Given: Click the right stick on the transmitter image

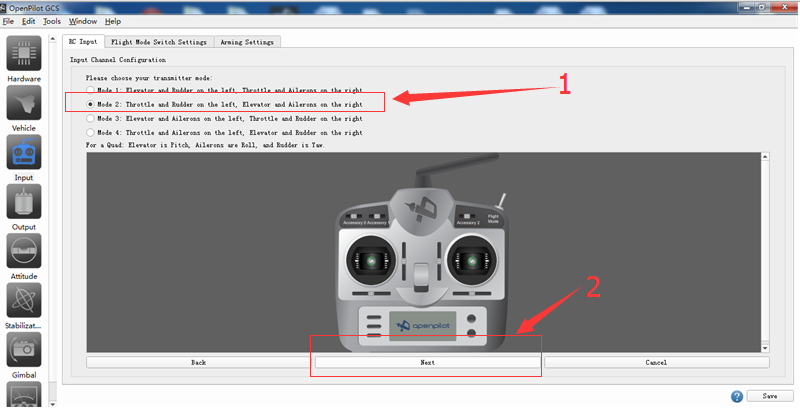Looking at the screenshot, I should coord(472,261).
